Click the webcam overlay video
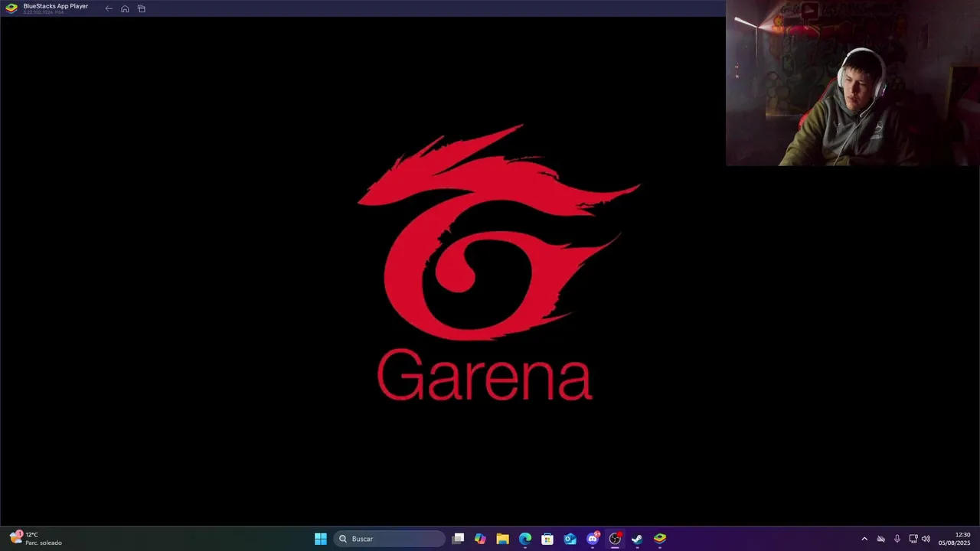The height and width of the screenshot is (551, 980). [853, 83]
